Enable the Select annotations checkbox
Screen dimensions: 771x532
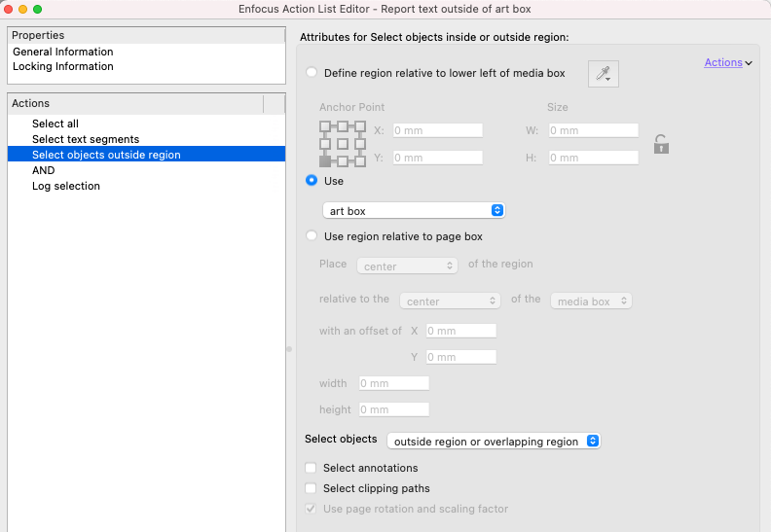pos(311,468)
